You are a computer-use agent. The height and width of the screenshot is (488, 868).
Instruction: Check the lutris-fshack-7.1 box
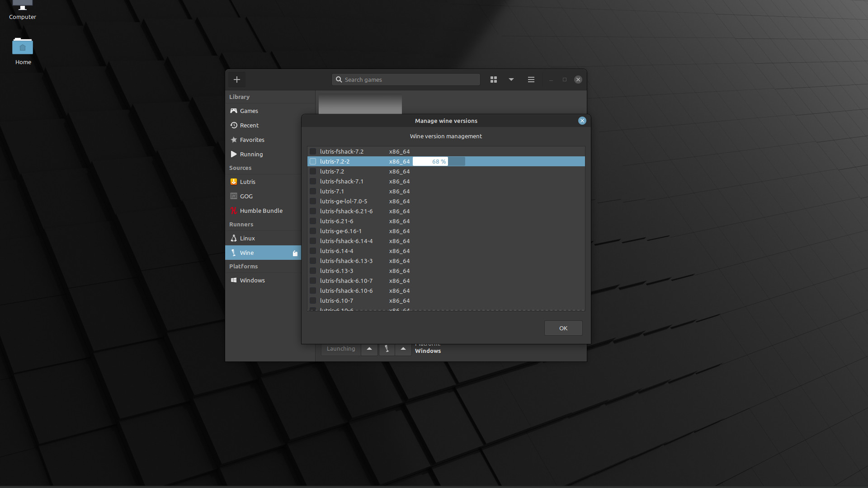point(313,181)
